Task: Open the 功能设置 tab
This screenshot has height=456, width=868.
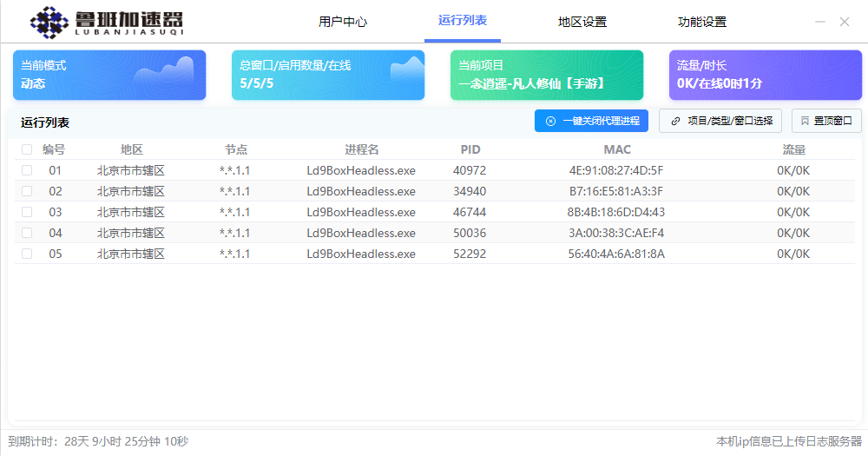Action: (702, 22)
